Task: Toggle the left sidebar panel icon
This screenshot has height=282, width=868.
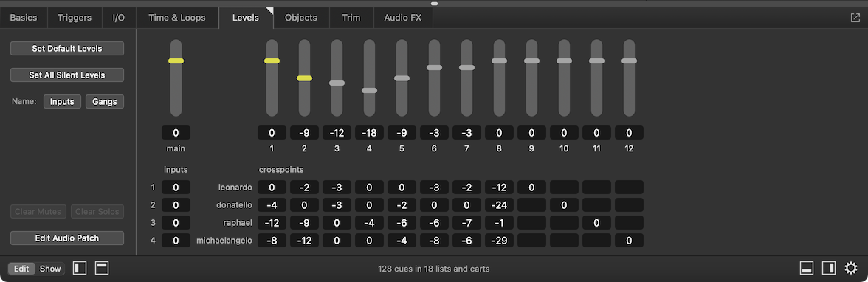Action: [80, 269]
